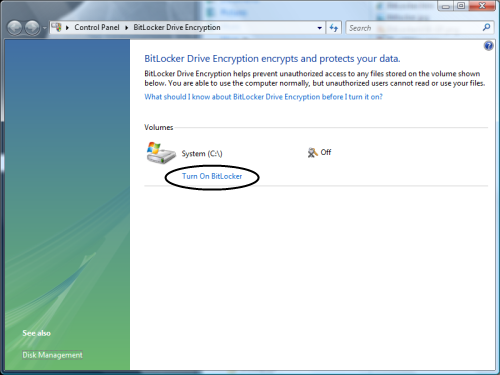Open Help via the blue question mark

pyautogui.click(x=488, y=46)
